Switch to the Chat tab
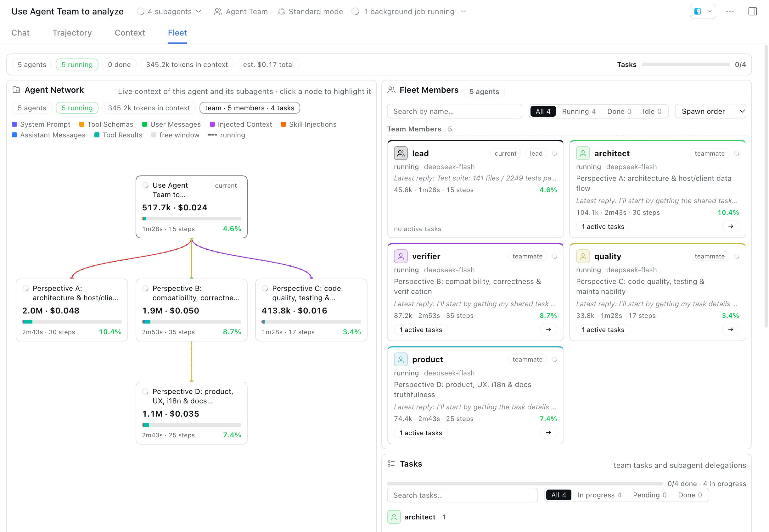This screenshot has height=532, width=769. pos(20,33)
